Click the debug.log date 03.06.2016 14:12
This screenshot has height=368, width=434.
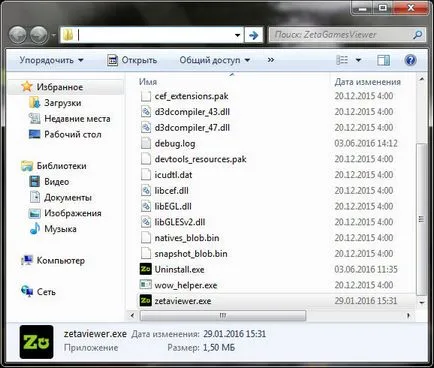click(366, 144)
